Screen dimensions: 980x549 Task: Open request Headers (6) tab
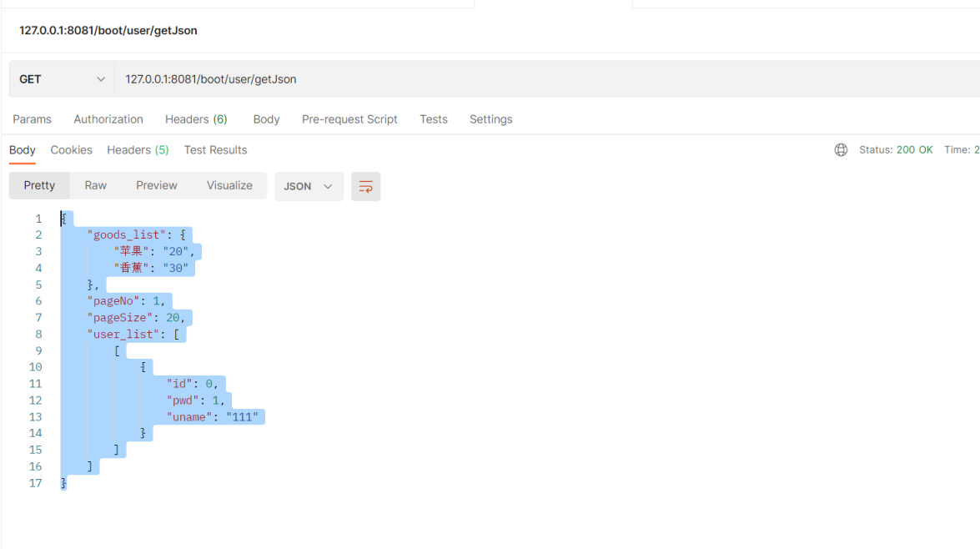[x=196, y=119]
